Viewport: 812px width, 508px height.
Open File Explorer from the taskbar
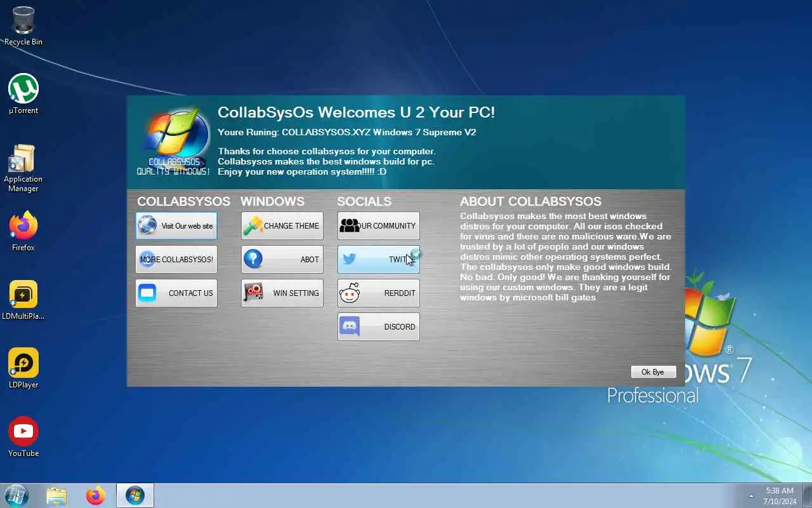56,495
